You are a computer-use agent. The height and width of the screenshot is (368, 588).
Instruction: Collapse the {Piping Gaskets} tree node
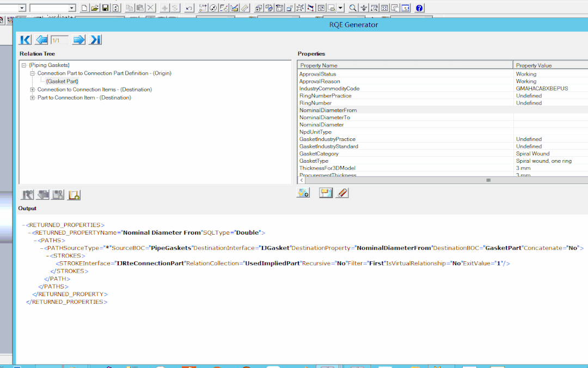pos(24,65)
